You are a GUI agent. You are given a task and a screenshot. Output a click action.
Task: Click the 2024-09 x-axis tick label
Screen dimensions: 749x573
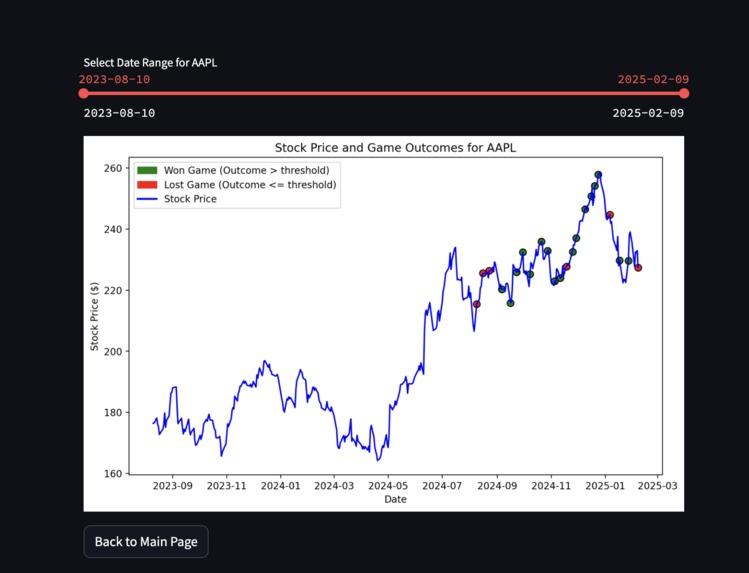pyautogui.click(x=497, y=486)
